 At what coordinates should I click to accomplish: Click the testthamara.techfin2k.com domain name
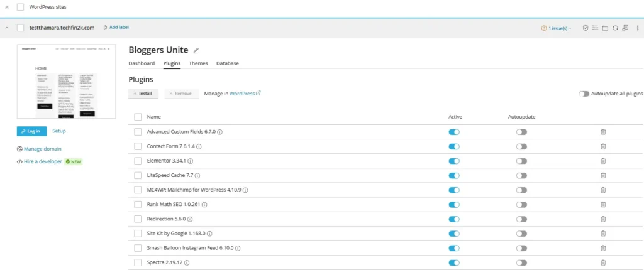click(x=62, y=28)
